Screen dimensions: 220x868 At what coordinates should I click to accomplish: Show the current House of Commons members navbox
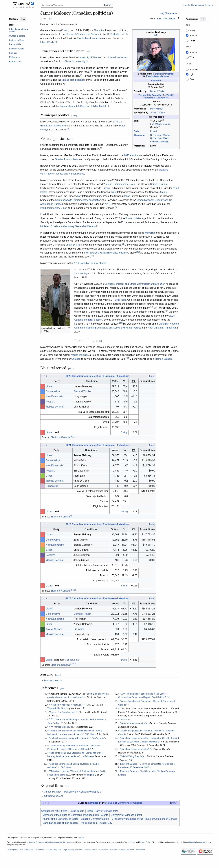(x=173, y=803)
